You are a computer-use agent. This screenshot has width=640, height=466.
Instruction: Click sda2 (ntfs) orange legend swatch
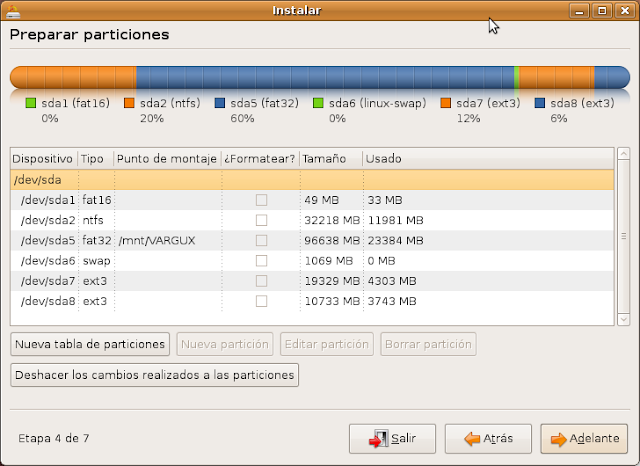click(x=129, y=103)
